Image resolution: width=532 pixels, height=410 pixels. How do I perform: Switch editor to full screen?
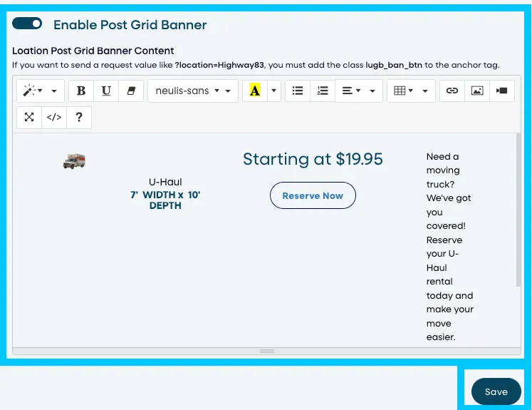(29, 117)
